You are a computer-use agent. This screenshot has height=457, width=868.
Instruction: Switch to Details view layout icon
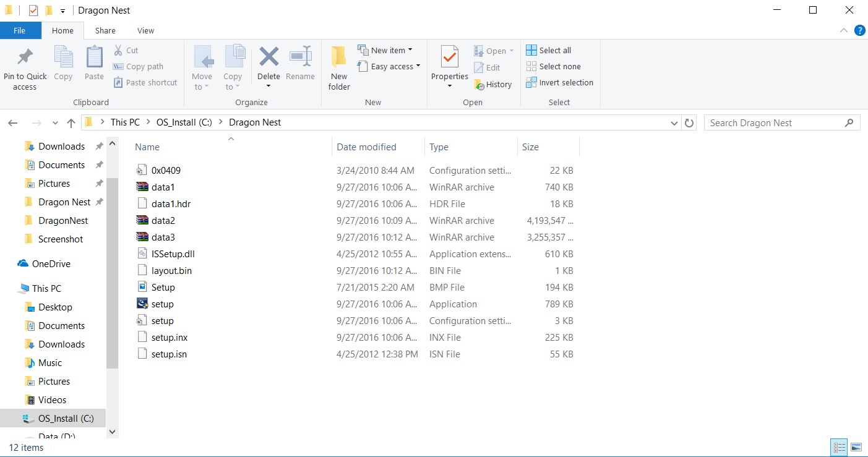[x=840, y=447]
